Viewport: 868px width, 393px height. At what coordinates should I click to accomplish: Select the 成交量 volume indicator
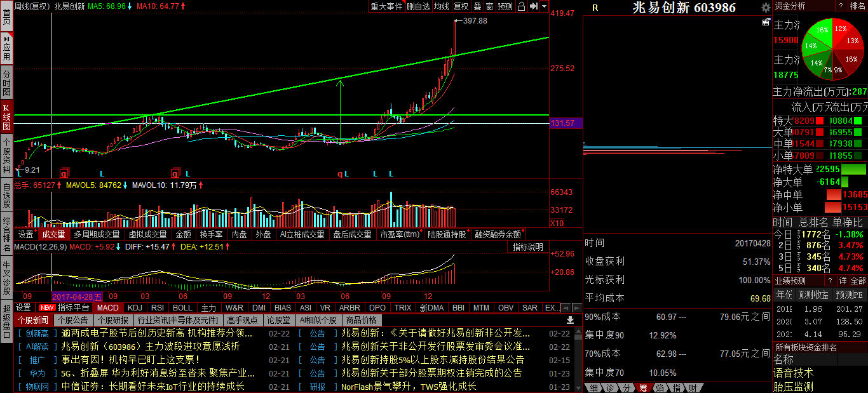pos(53,234)
